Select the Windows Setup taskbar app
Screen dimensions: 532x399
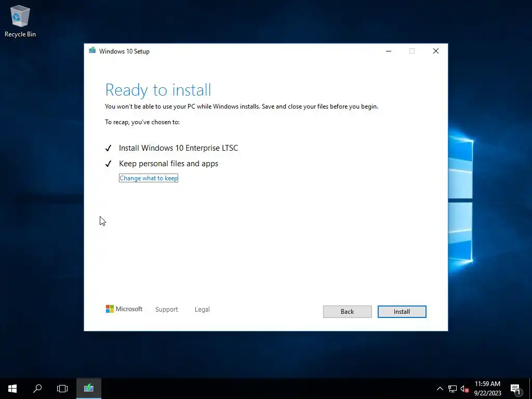[x=88, y=389]
